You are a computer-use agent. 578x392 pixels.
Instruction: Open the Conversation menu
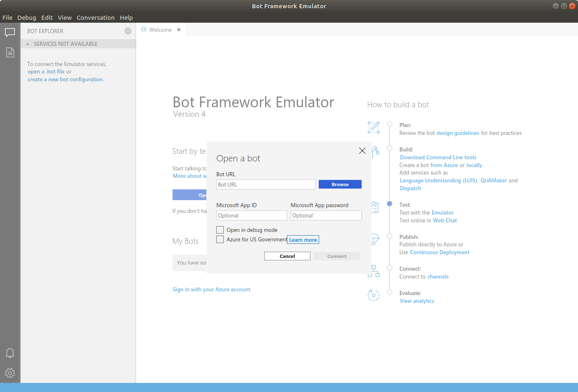click(95, 17)
